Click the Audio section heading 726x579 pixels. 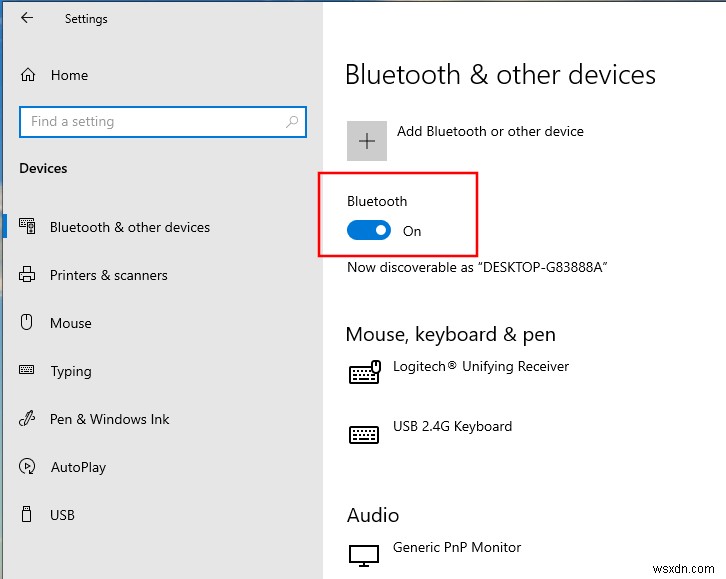click(373, 515)
